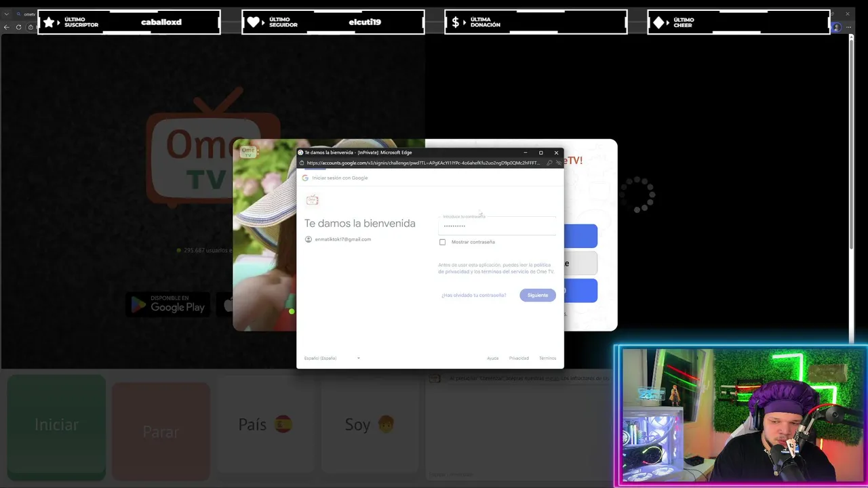Click the caballoxd subscriber name
Image resolution: width=868 pixels, height=488 pixels.
point(161,22)
